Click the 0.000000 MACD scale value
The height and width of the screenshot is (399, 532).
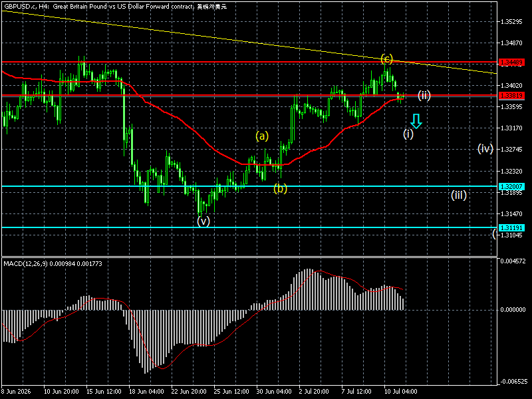point(513,310)
